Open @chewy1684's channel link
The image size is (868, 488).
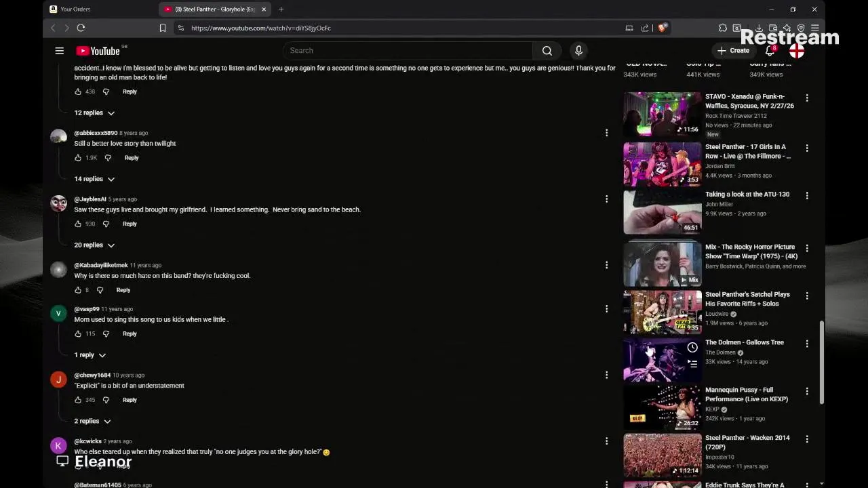(92, 375)
